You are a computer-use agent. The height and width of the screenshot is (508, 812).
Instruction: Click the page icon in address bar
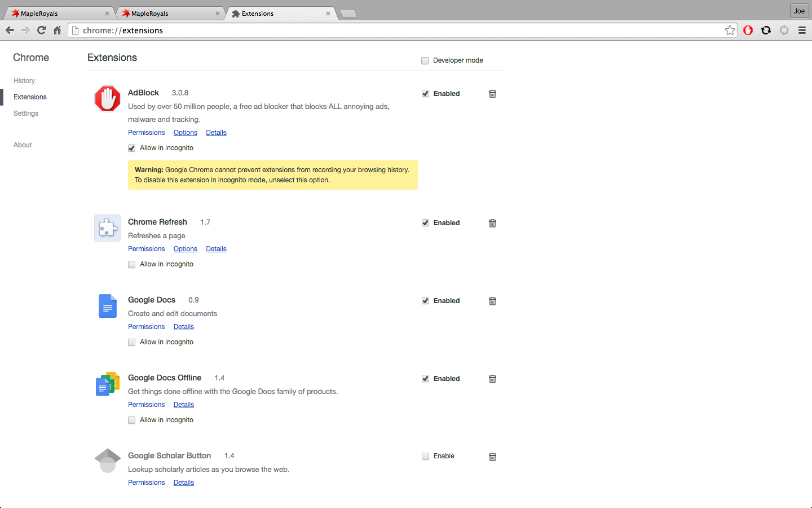(75, 30)
